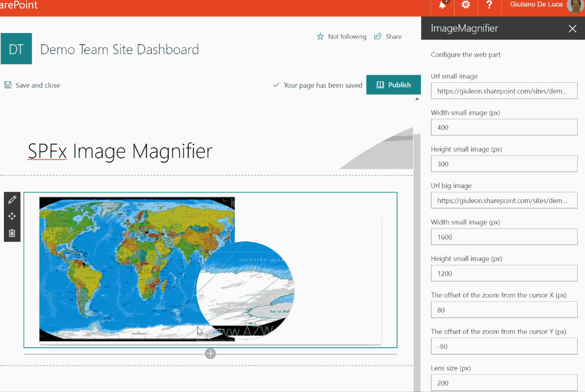Close the ImageMagnifier configuration panel
Screen dimensions: 585x392
click(x=572, y=28)
